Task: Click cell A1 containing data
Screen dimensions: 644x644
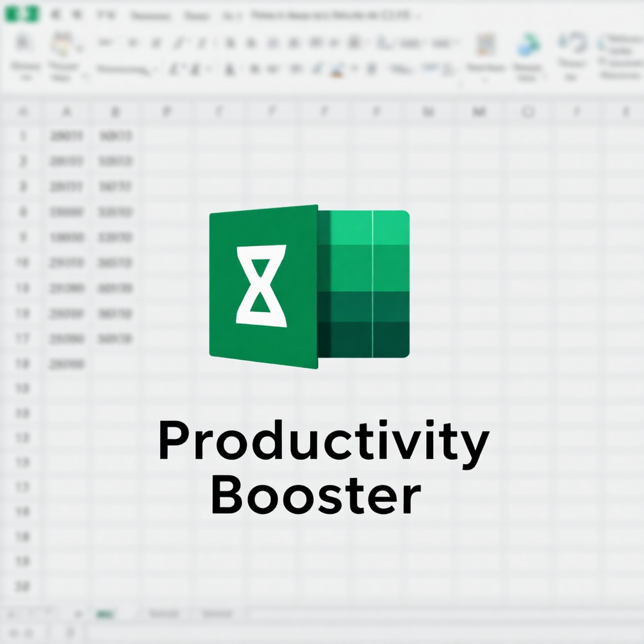Action: [x=67, y=135]
